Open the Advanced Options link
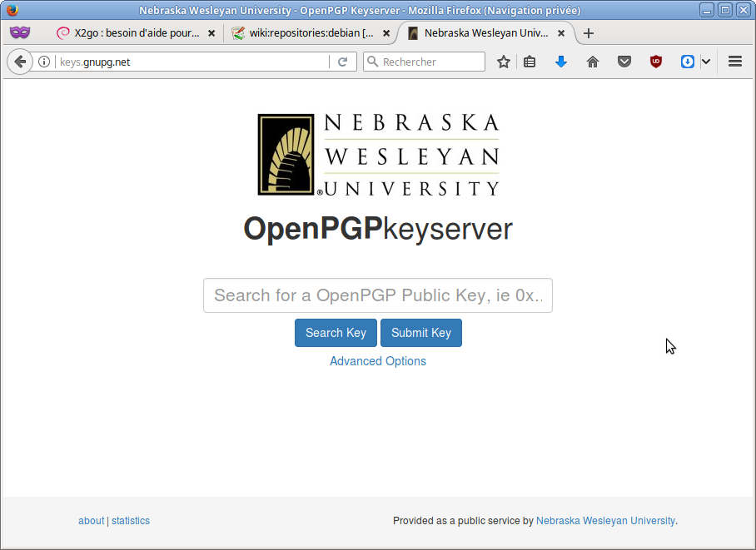756x550 pixels. point(378,361)
